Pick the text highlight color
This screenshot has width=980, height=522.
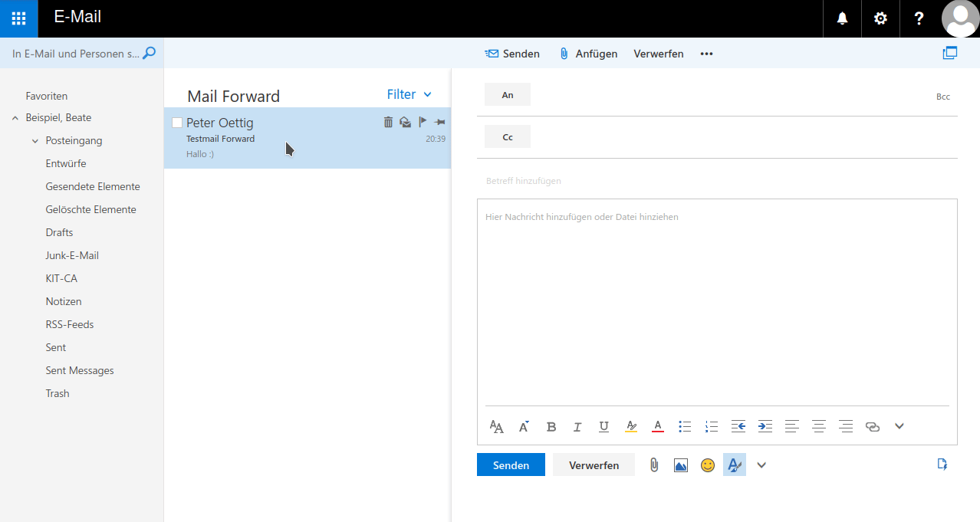click(631, 427)
